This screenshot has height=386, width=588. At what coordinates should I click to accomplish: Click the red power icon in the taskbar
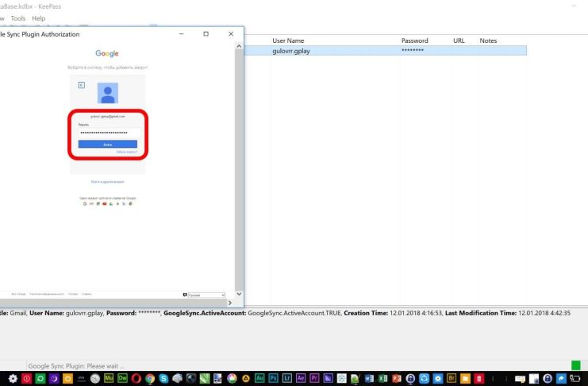pyautogui.click(x=26, y=379)
